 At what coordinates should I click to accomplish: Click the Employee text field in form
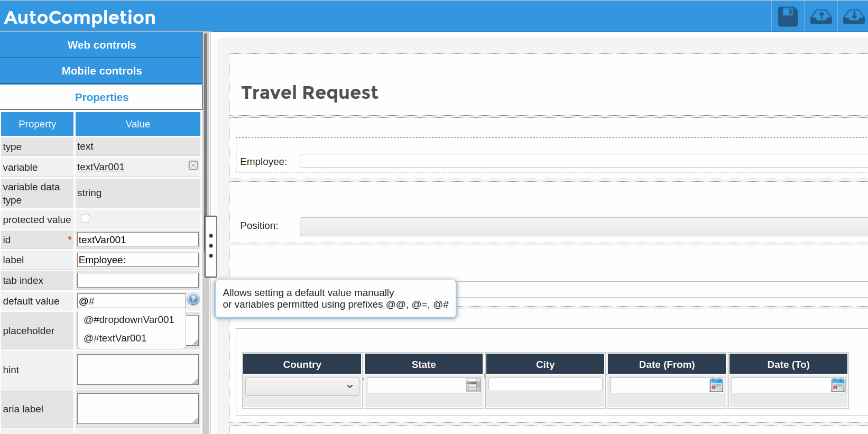[581, 161]
